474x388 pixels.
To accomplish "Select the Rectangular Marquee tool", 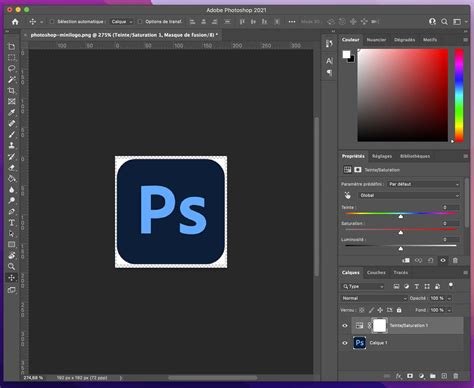I will coord(12,58).
